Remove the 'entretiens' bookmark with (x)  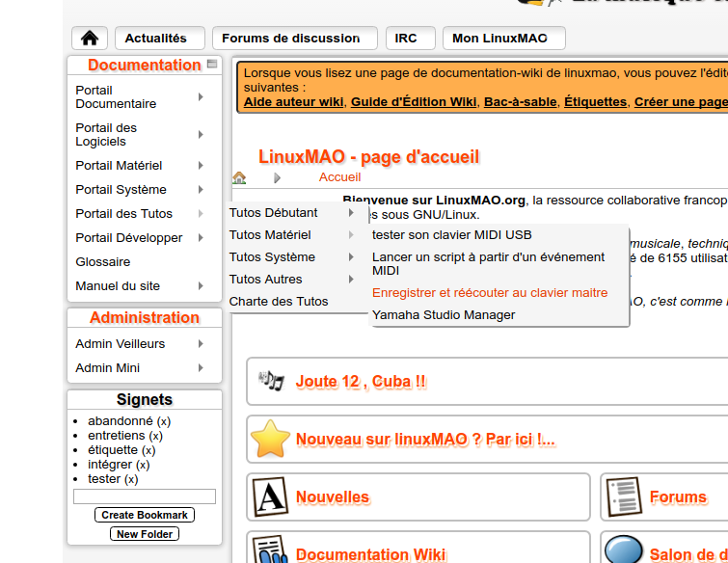(156, 436)
